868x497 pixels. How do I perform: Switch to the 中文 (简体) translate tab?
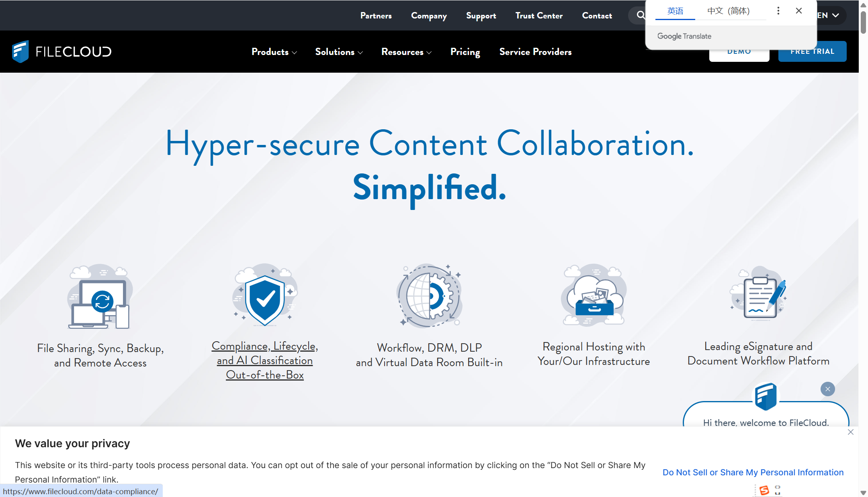tap(728, 11)
